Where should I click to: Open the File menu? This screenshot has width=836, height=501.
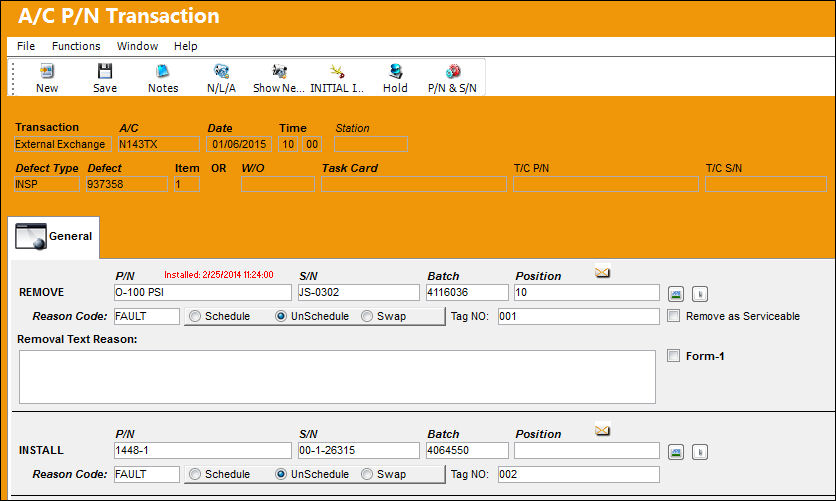click(x=26, y=46)
